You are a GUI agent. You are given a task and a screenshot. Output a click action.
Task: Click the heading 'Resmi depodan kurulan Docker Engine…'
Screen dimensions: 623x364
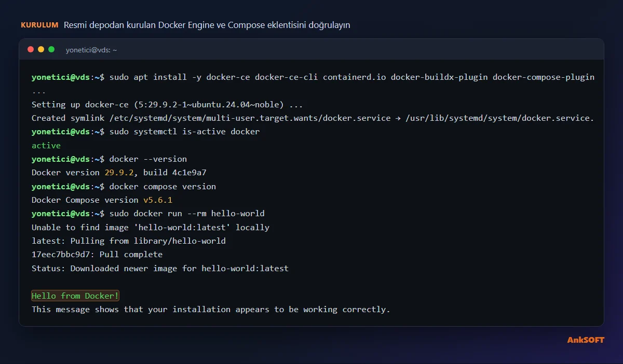click(x=207, y=25)
